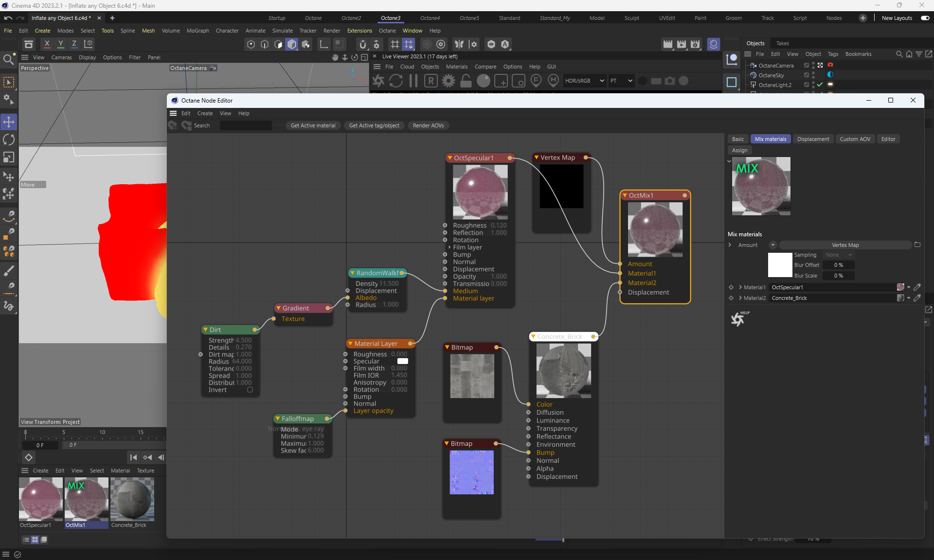Open the PT kernel dropdown
Image resolution: width=934 pixels, height=560 pixels.
[x=621, y=81]
